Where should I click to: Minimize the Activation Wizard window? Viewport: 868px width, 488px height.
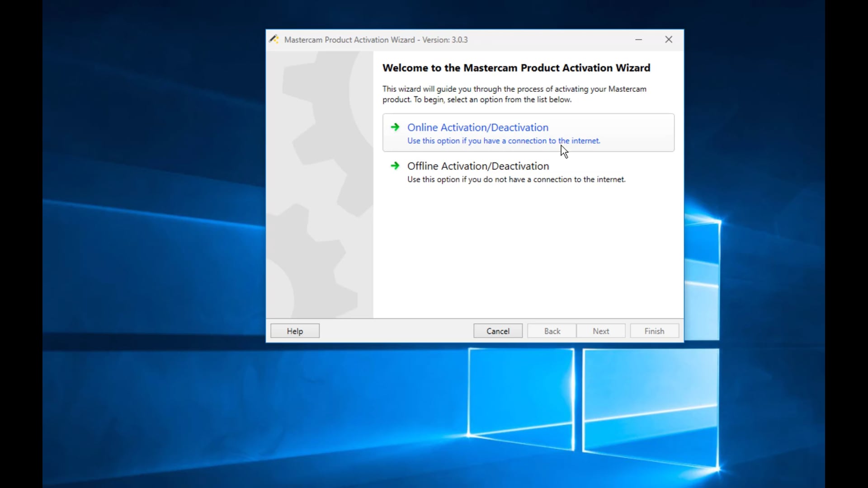(638, 40)
